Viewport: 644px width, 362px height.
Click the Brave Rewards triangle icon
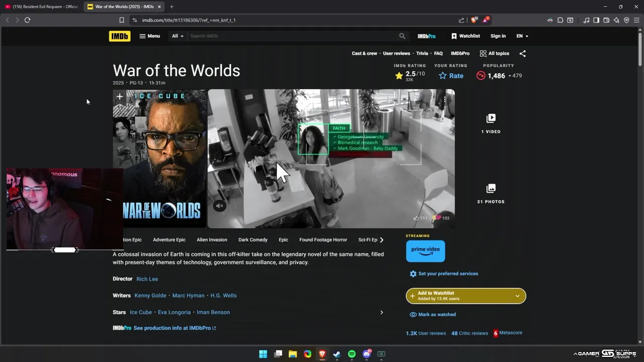point(486,20)
